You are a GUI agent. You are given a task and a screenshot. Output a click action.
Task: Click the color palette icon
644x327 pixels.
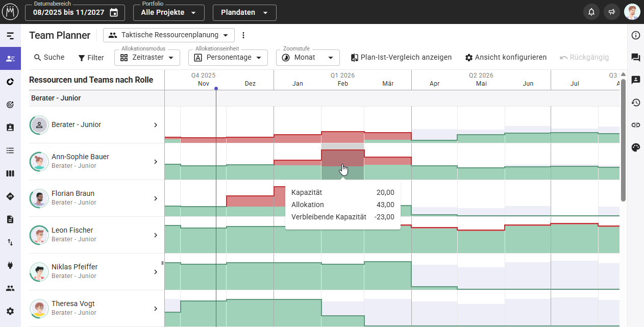click(635, 147)
